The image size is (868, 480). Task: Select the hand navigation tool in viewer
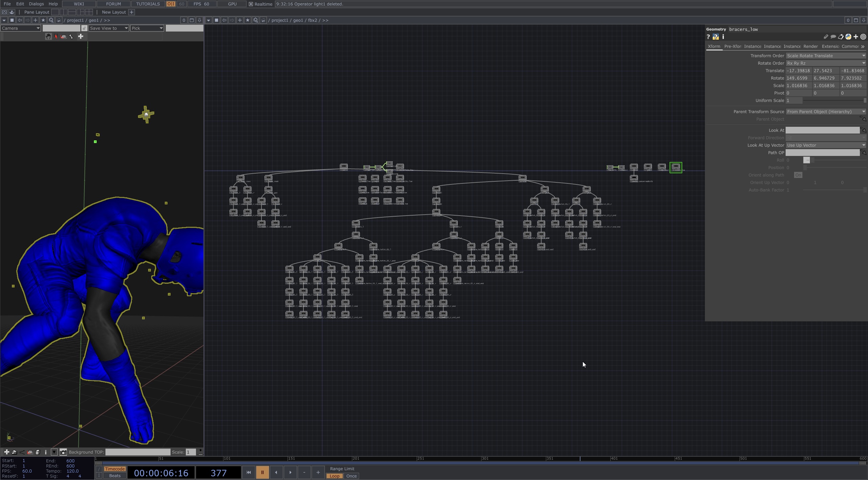[x=48, y=37]
